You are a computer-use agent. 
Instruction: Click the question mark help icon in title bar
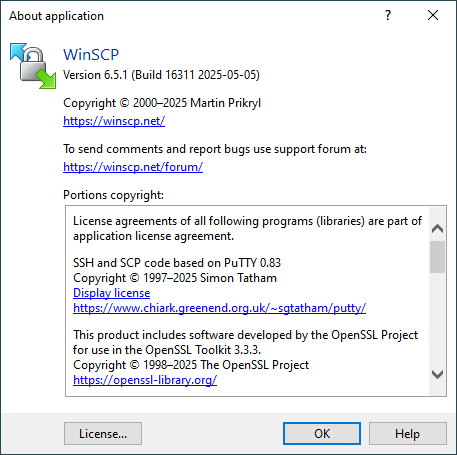tap(388, 15)
